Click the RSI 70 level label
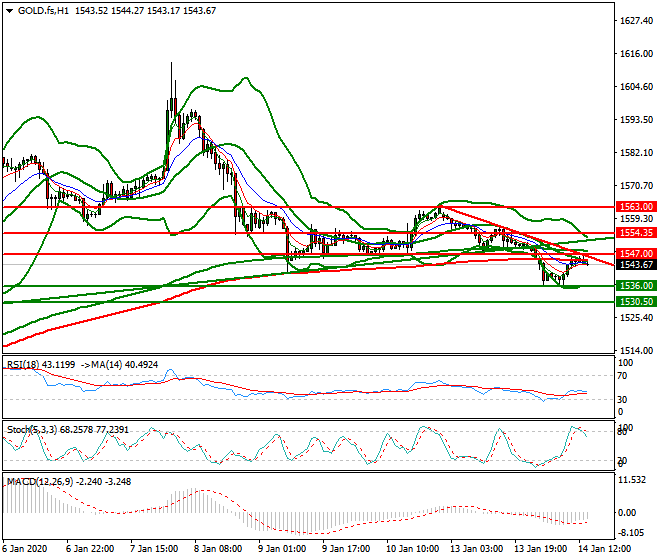 (622, 376)
